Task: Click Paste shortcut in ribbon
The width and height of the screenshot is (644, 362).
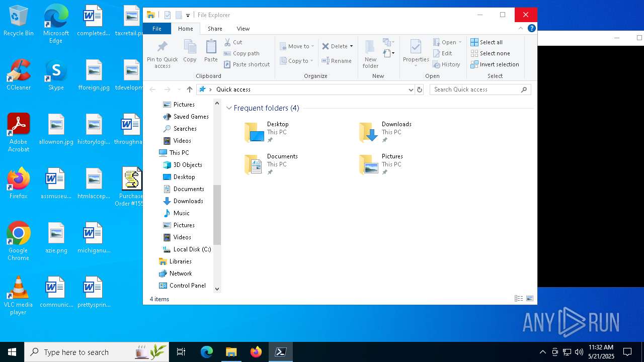Action: click(247, 64)
